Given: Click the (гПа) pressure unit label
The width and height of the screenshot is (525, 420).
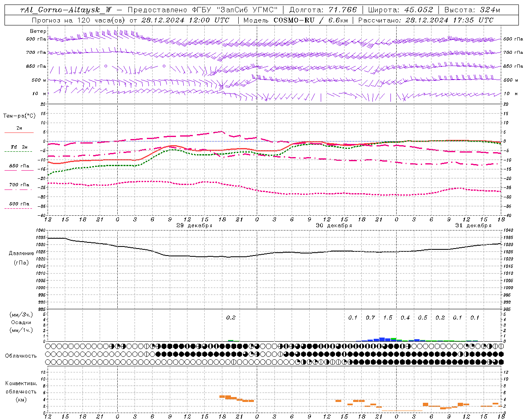Looking at the screenshot, I should pos(21,263).
